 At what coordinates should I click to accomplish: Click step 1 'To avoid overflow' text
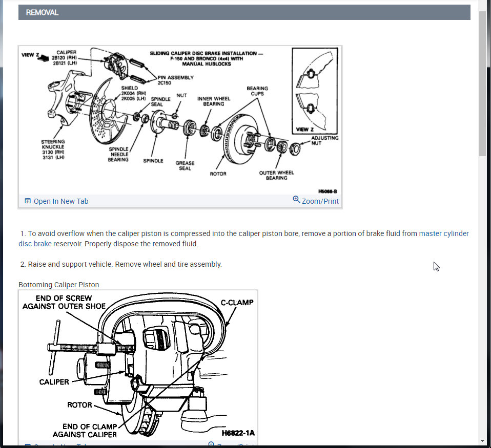tap(244, 239)
